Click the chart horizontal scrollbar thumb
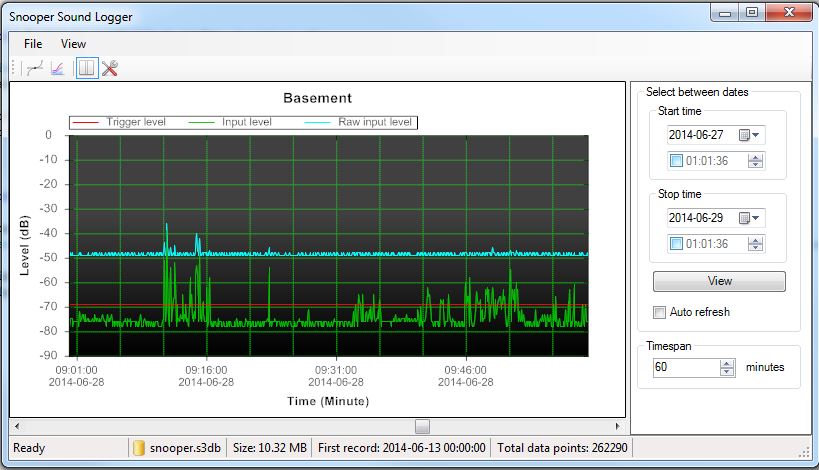Viewport: 819px width, 470px height. (x=422, y=427)
